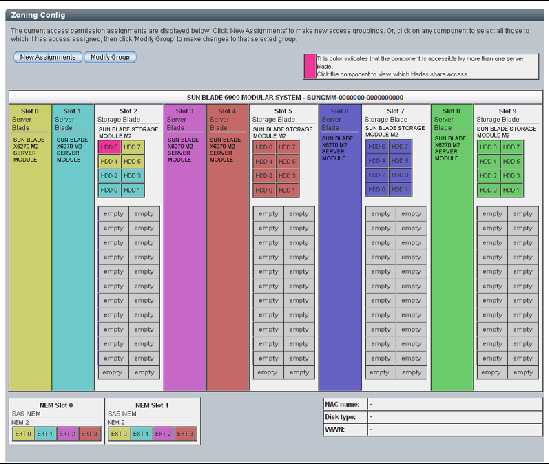This screenshot has height=464, width=549.
Task: Select HDD 2 in Slot 9 storage blade
Action: coord(488,176)
